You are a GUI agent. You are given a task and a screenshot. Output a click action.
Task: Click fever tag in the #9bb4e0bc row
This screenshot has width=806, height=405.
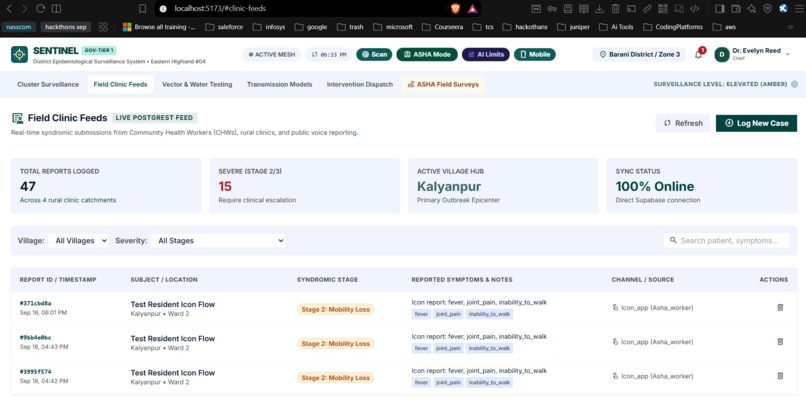coord(421,348)
